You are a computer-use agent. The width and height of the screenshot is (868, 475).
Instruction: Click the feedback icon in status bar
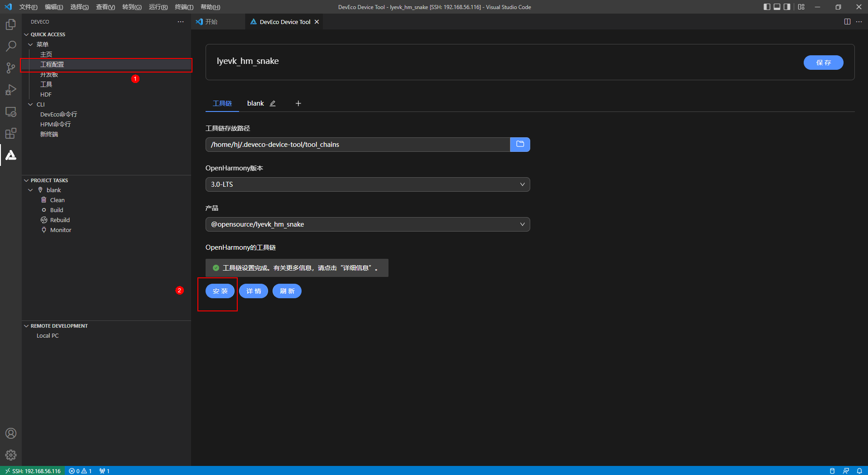click(846, 471)
